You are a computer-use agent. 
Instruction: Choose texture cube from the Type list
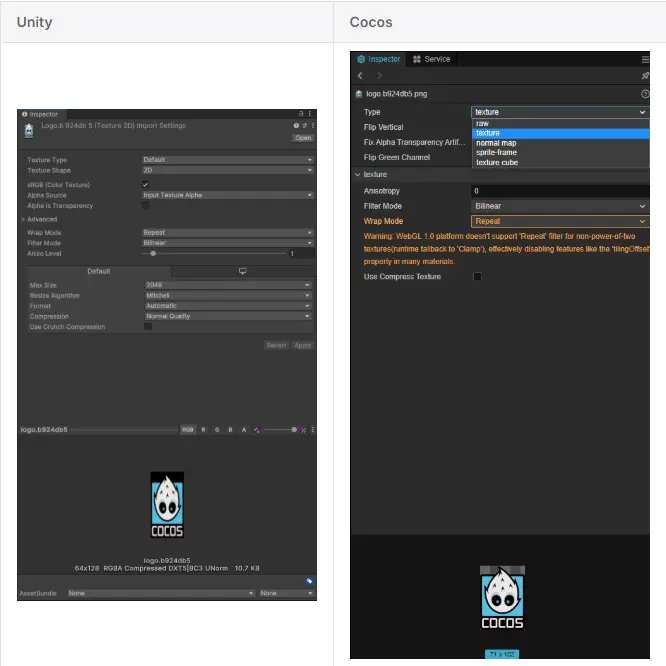[561, 163]
